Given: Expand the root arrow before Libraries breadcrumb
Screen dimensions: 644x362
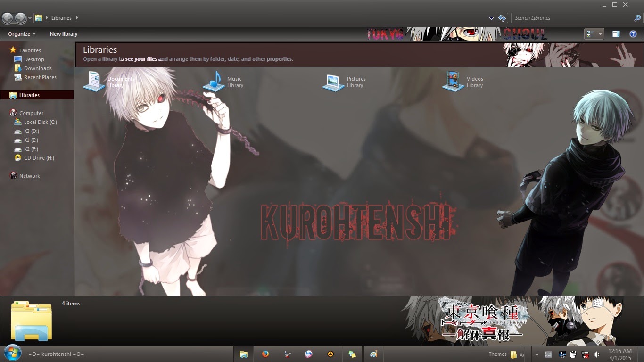Looking at the screenshot, I should (47, 18).
